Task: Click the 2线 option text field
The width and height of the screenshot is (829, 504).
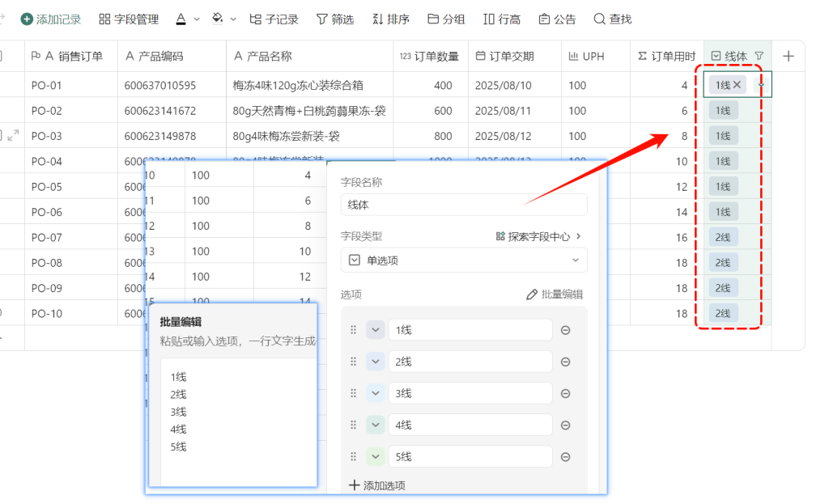Action: tap(470, 362)
